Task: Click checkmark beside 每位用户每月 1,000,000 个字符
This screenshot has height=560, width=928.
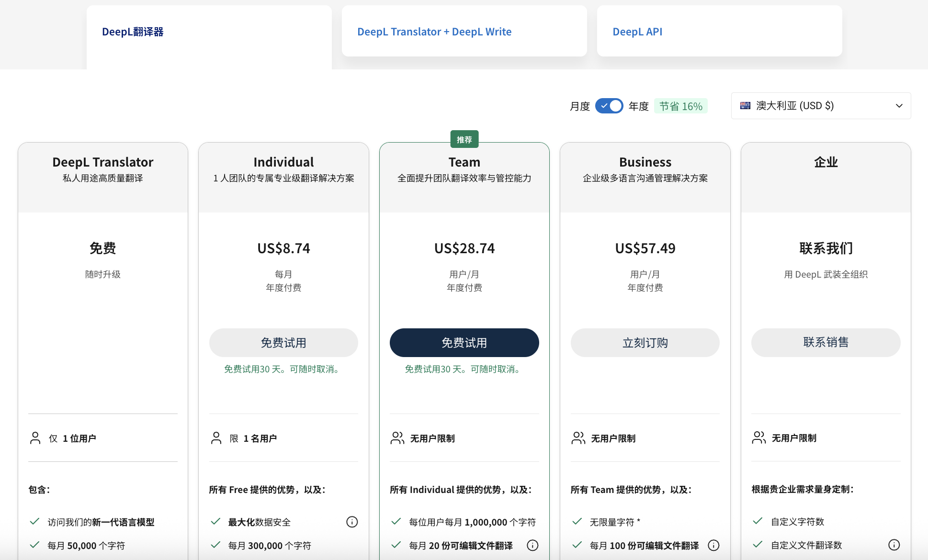Action: 396,521
